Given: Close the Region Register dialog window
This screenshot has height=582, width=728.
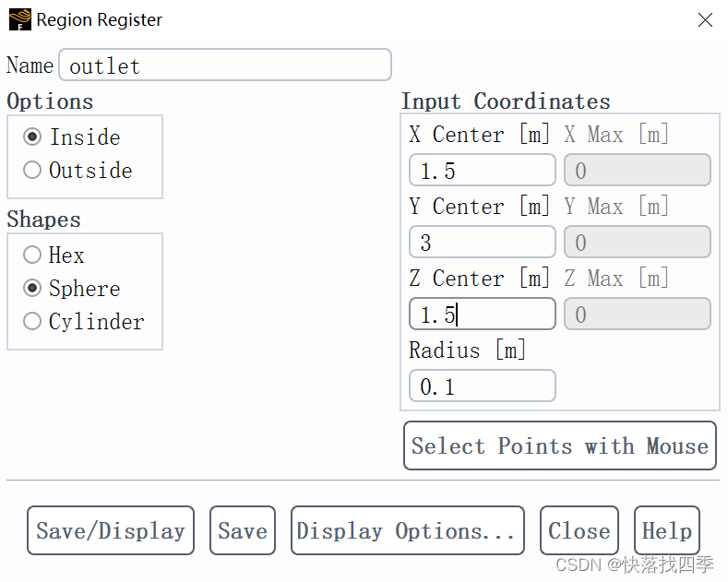Looking at the screenshot, I should pyautogui.click(x=705, y=20).
